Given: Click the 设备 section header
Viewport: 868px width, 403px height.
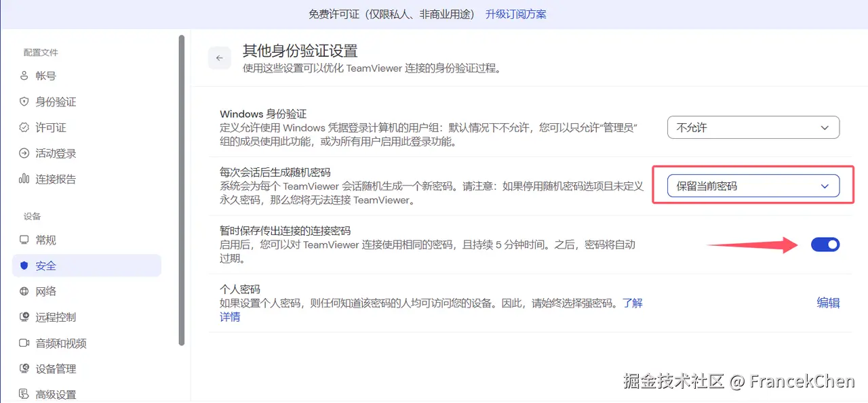Looking at the screenshot, I should pyautogui.click(x=32, y=216).
